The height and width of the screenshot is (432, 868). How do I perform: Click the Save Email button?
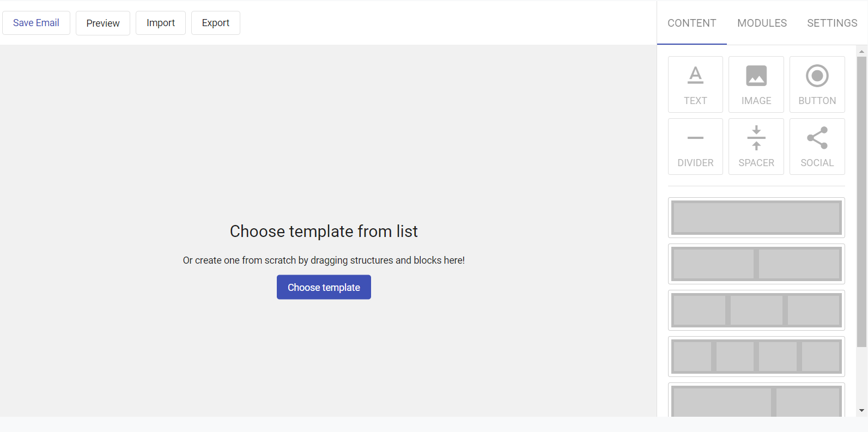click(x=36, y=23)
